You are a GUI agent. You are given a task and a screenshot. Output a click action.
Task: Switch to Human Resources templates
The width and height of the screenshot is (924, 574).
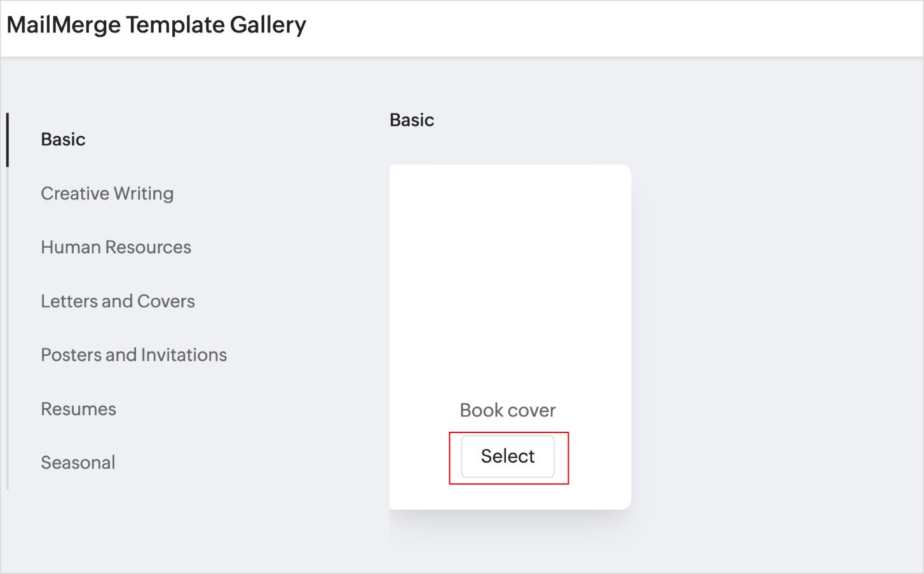tap(116, 247)
